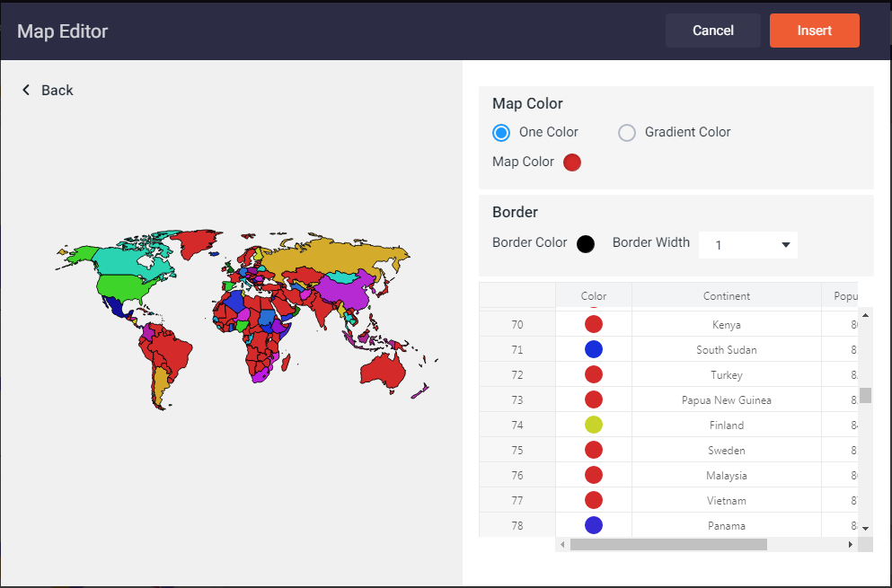Select the South Sudan cell
Image resolution: width=892 pixels, height=588 pixels.
[x=727, y=350]
